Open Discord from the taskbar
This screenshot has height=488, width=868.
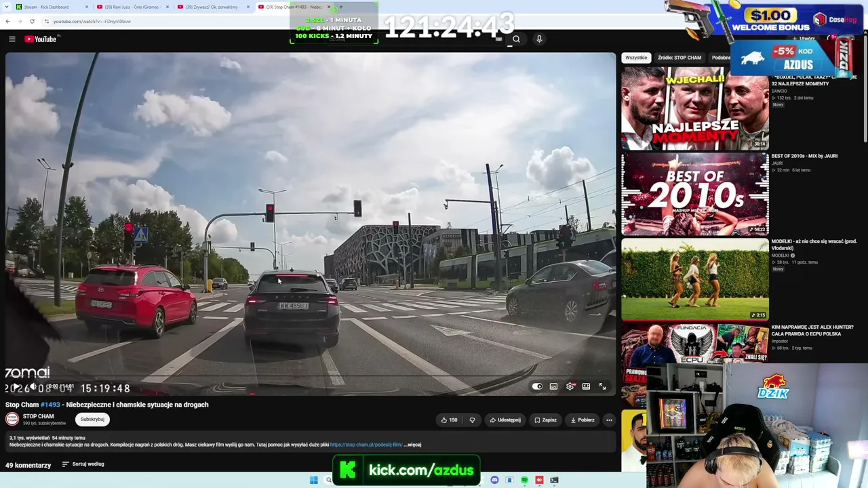point(494,480)
